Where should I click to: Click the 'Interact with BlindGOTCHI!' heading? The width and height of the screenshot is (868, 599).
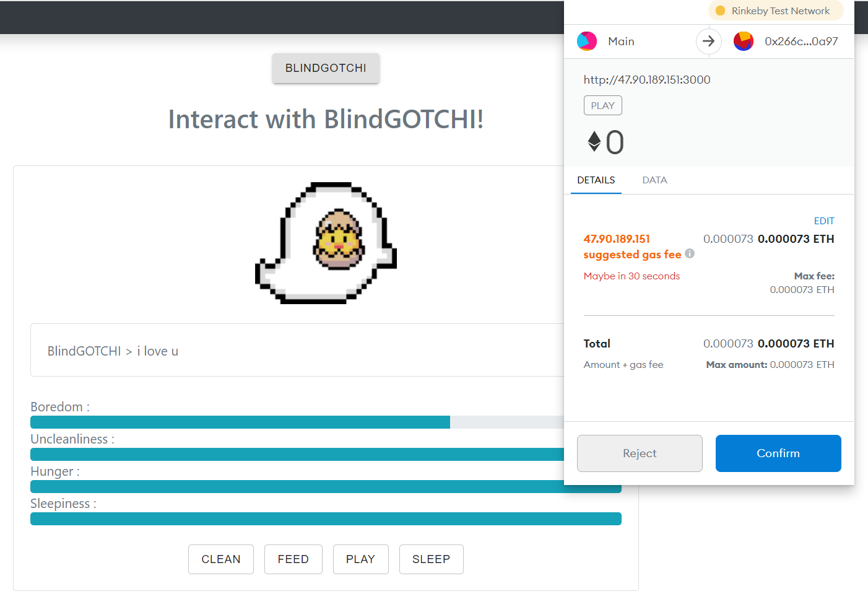point(326,119)
